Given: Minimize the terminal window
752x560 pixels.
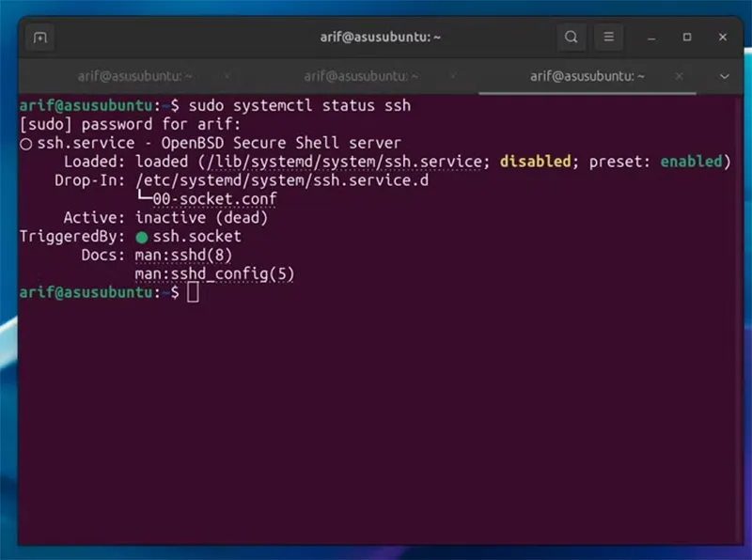Looking at the screenshot, I should (x=651, y=37).
